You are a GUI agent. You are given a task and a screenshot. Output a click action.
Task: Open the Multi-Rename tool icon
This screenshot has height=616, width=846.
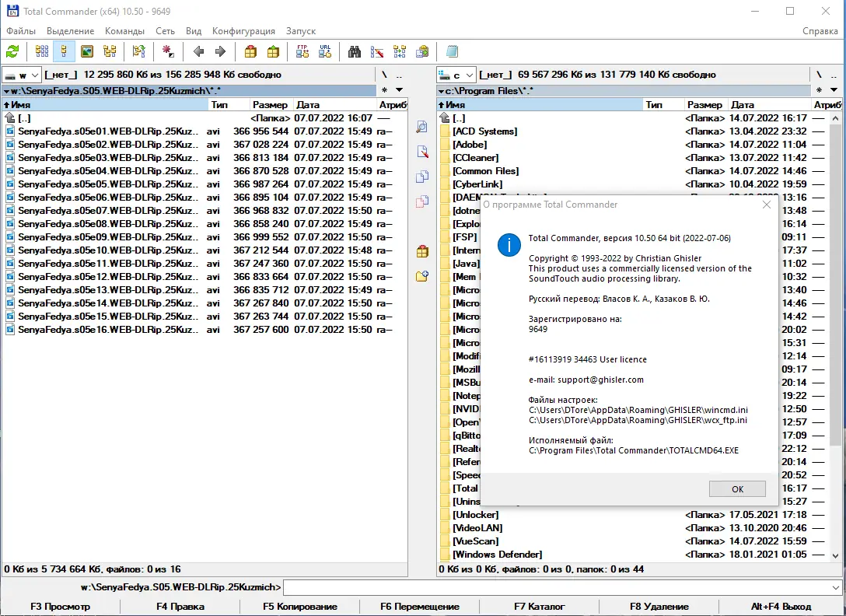(x=377, y=52)
